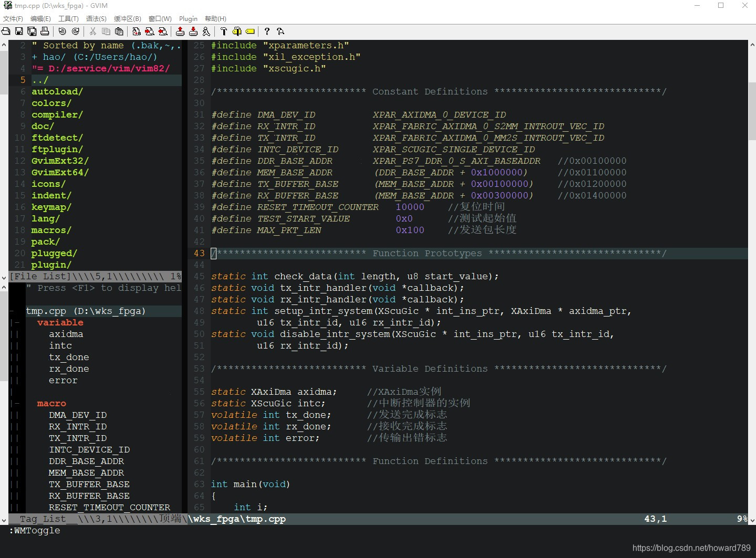
Task: Click the Load session icon
Action: click(x=180, y=31)
